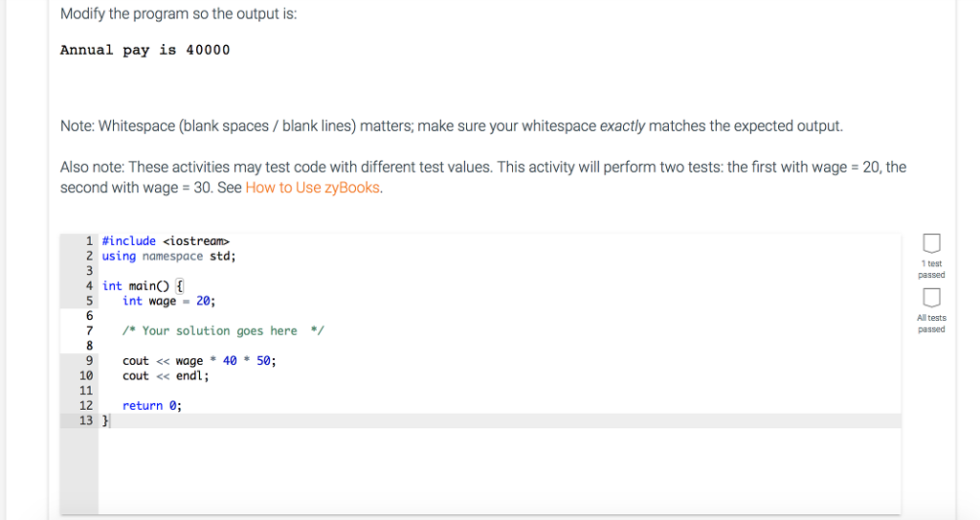Click line number 11 in the gutter
The image size is (980, 520).
coord(86,391)
